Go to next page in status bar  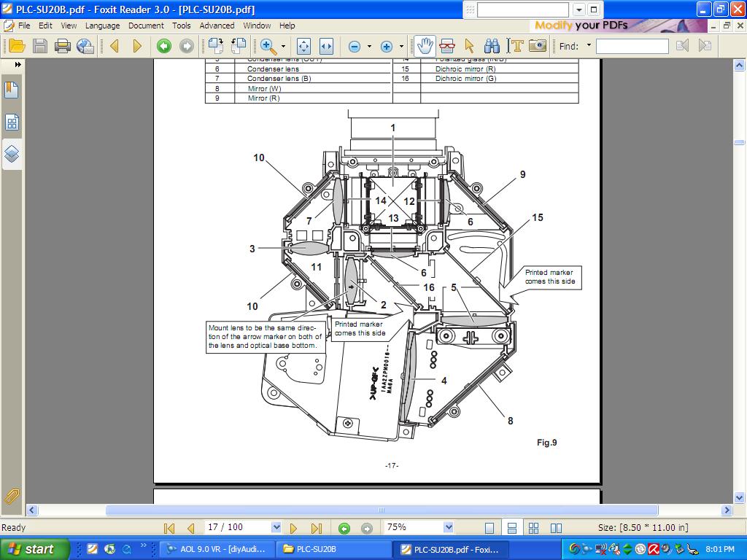coord(293,528)
